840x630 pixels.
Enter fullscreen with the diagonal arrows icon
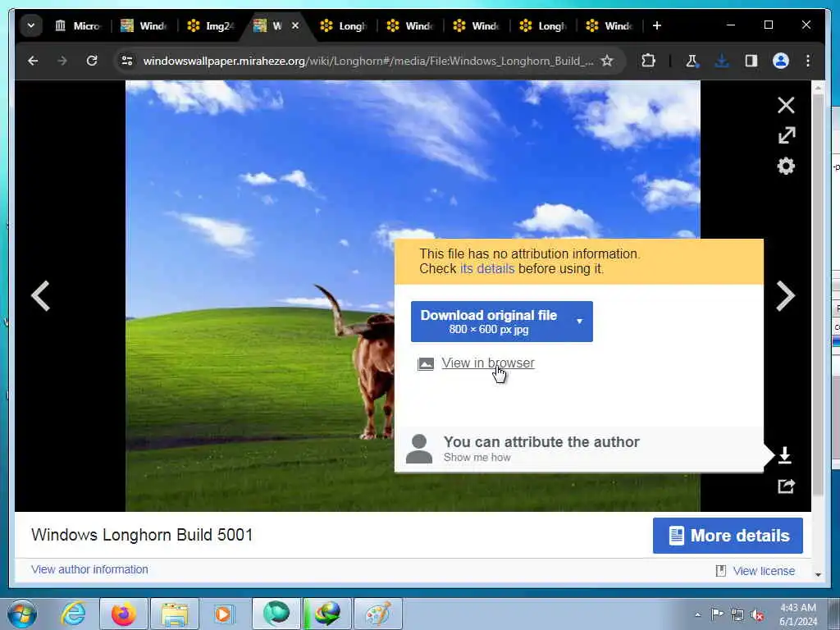click(x=786, y=135)
